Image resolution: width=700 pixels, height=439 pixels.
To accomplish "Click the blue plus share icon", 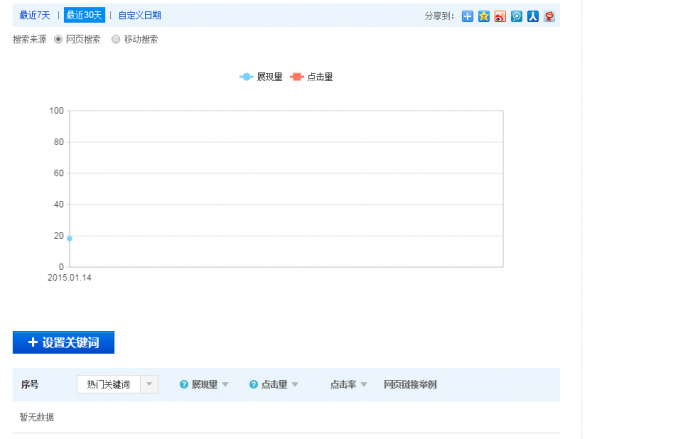I will 468,16.
